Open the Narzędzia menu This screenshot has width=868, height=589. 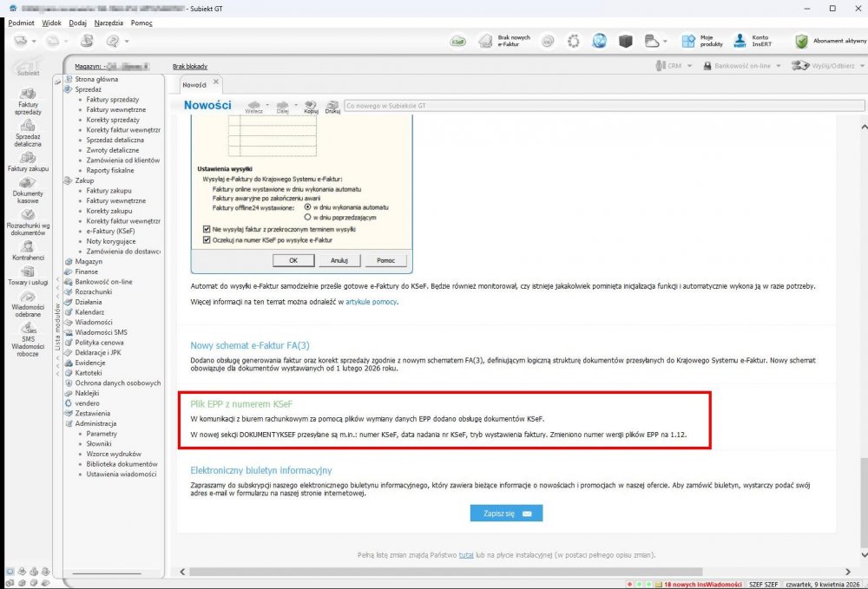108,23
